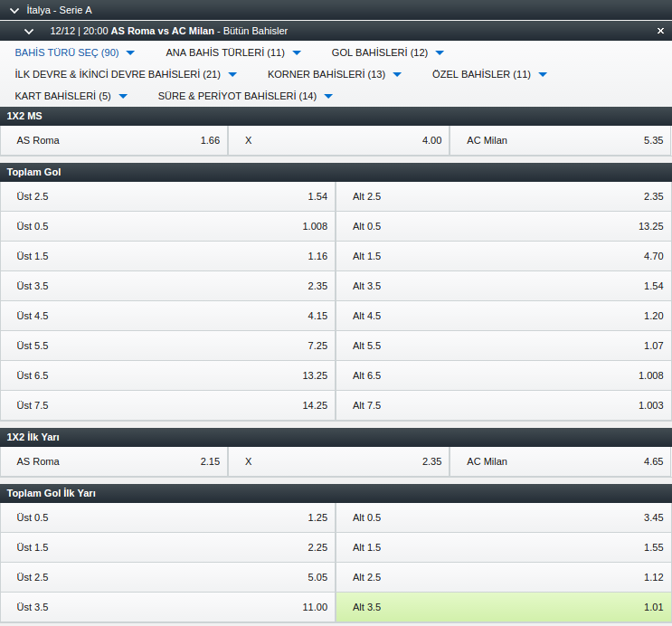Screen dimensions: 672x626
Task: Pick Alt 2.5 at 2.35 in Toplam Gol
Action: 504,196
